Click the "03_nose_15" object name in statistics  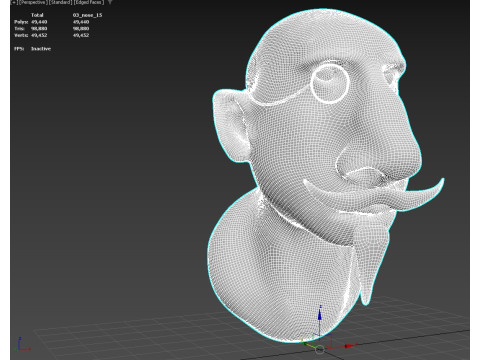(x=87, y=15)
